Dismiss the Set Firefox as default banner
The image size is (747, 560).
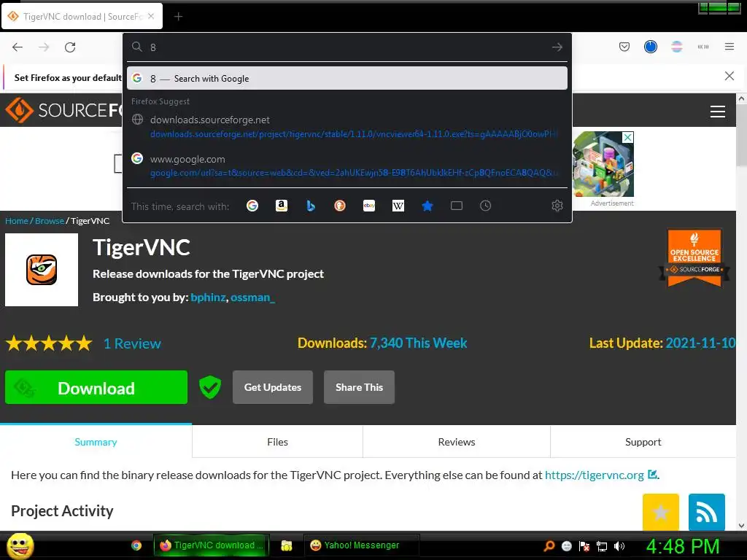[729, 76]
